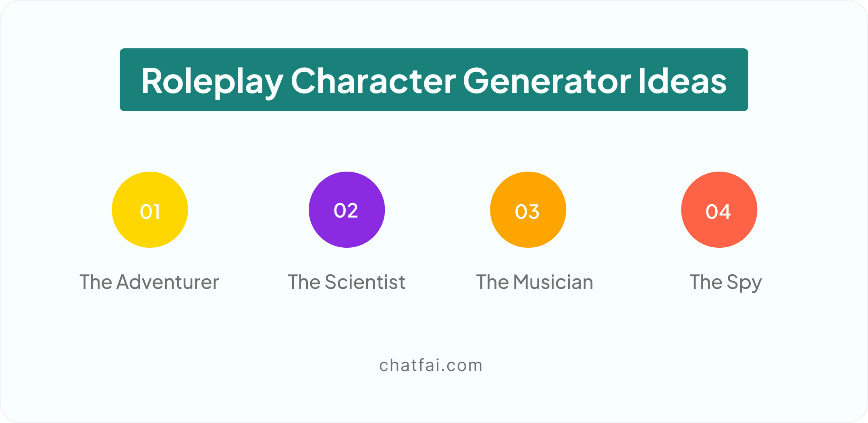The height and width of the screenshot is (423, 868).
Task: Click the teal title banner's left padding
Action: coord(130,80)
